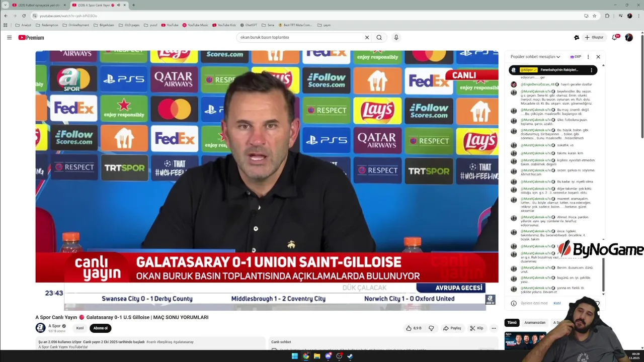The image size is (644, 362).
Task: Select the 'Tümü' filter chip
Action: 512,323
